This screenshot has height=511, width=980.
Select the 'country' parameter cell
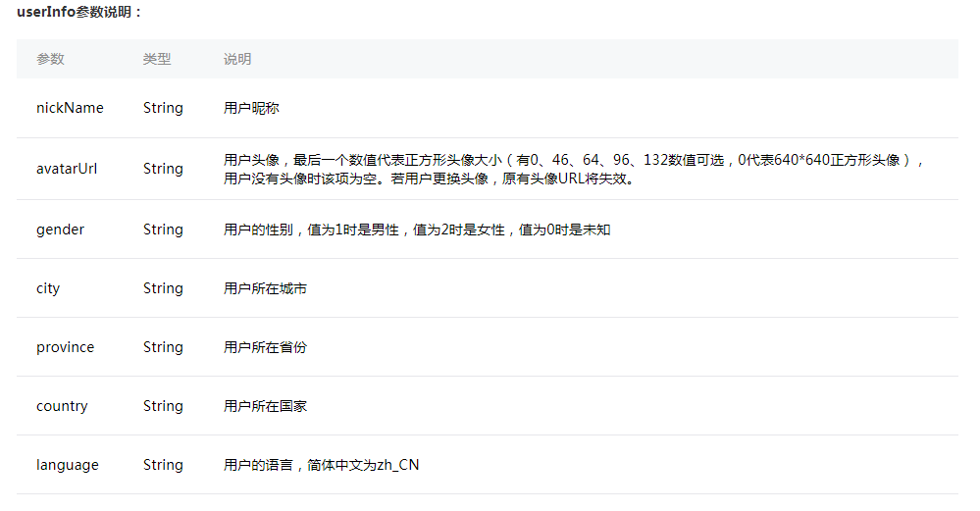(62, 406)
